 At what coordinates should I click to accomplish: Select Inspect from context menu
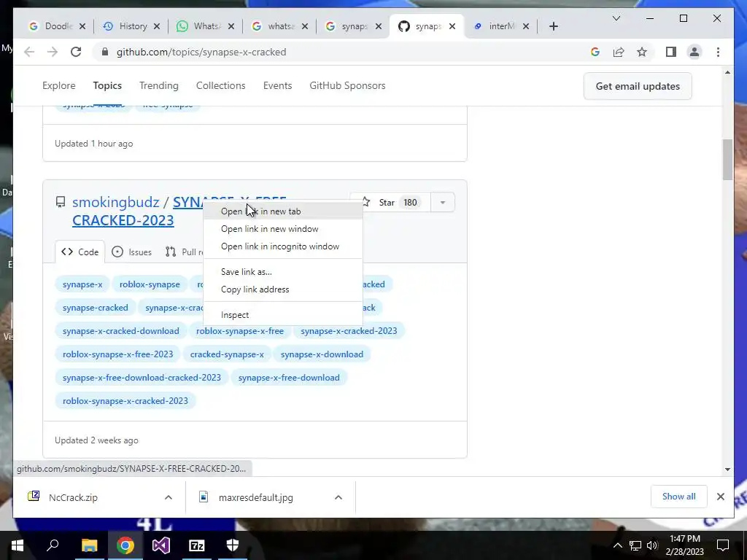(283, 315)
